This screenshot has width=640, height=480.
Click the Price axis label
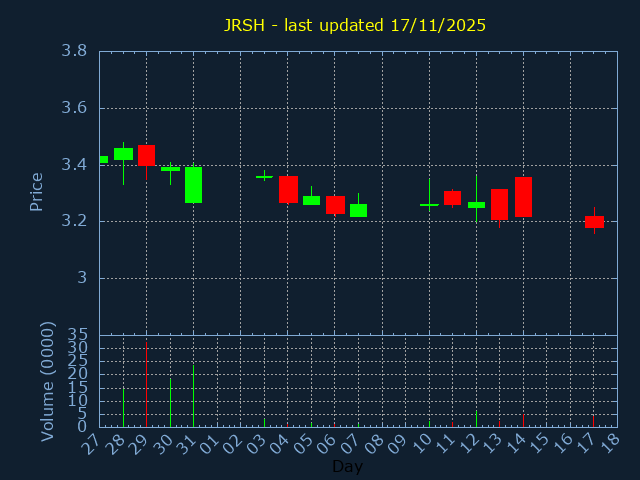pos(37,192)
